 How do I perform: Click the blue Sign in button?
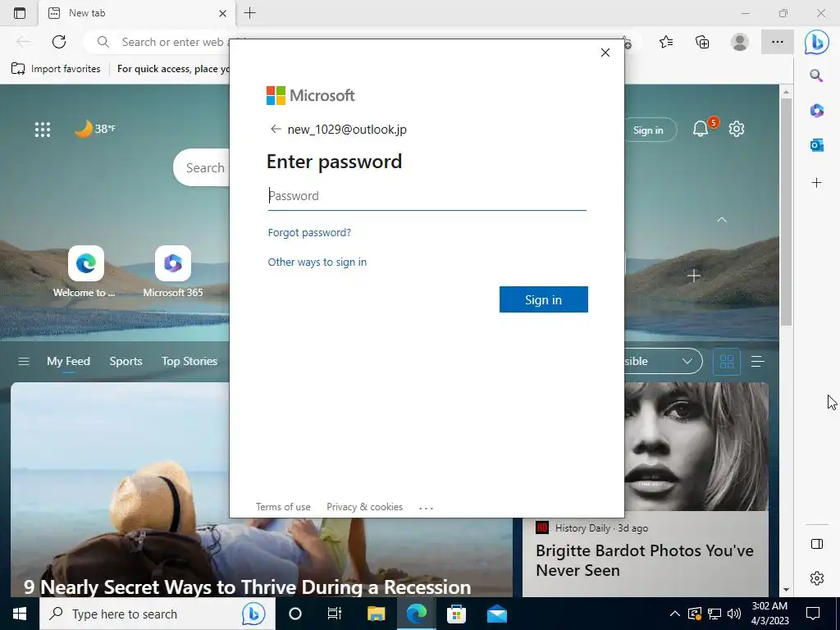click(x=543, y=299)
